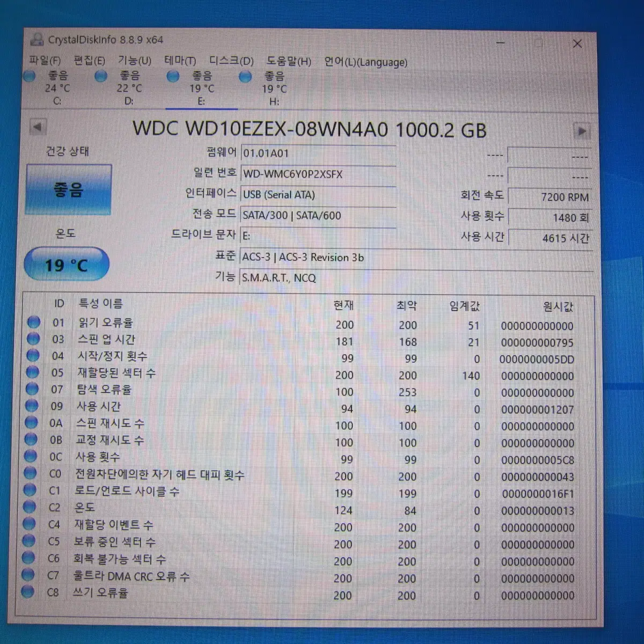
Task: Select raw value 0000000005C8
Action: (x=537, y=460)
